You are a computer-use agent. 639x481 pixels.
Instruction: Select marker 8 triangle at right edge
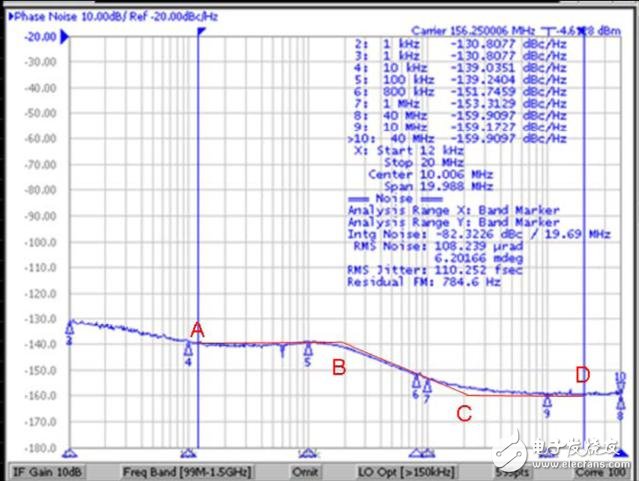pos(621,403)
